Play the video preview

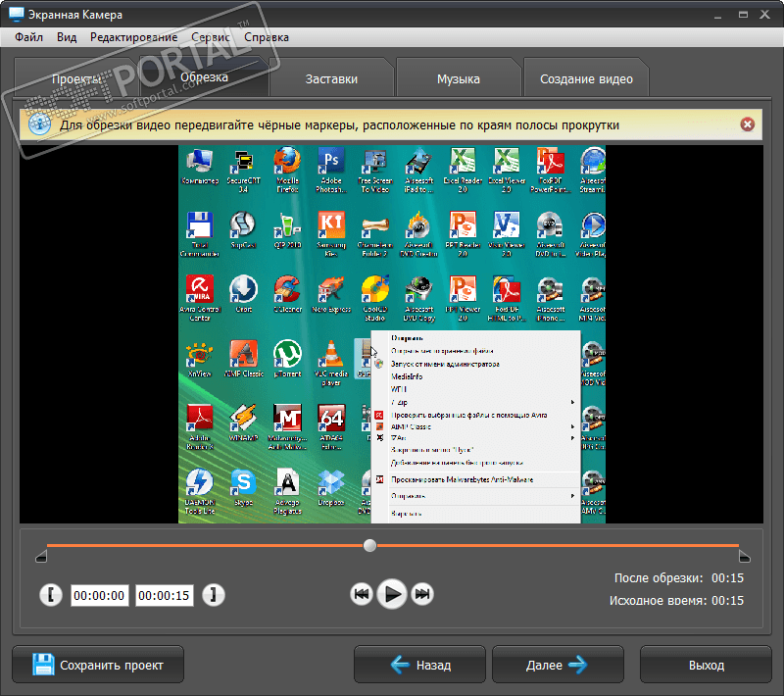tap(391, 594)
